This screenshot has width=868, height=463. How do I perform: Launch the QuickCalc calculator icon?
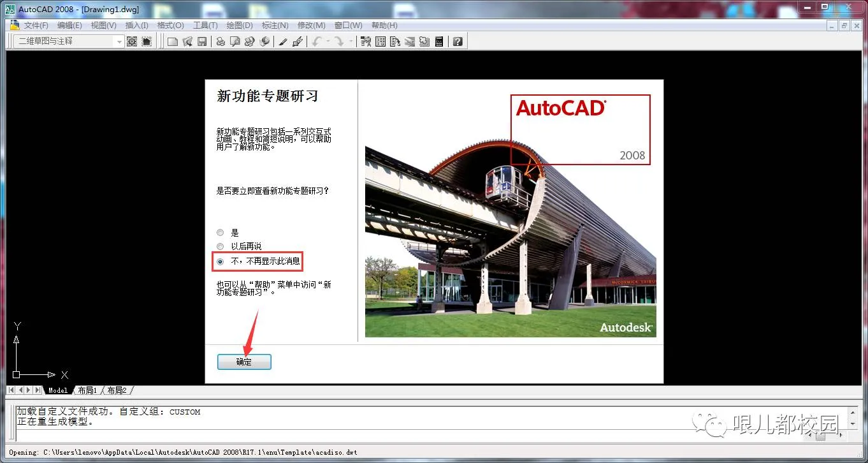[x=439, y=41]
